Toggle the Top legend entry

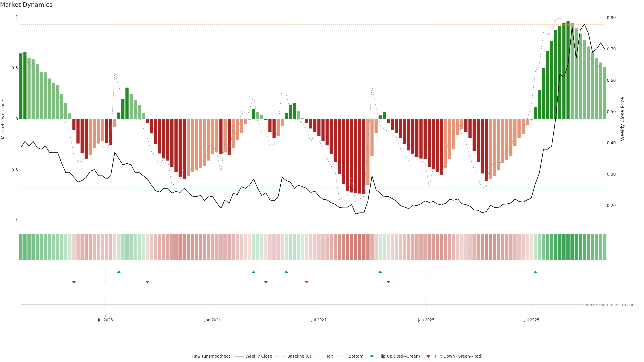[x=330, y=356]
